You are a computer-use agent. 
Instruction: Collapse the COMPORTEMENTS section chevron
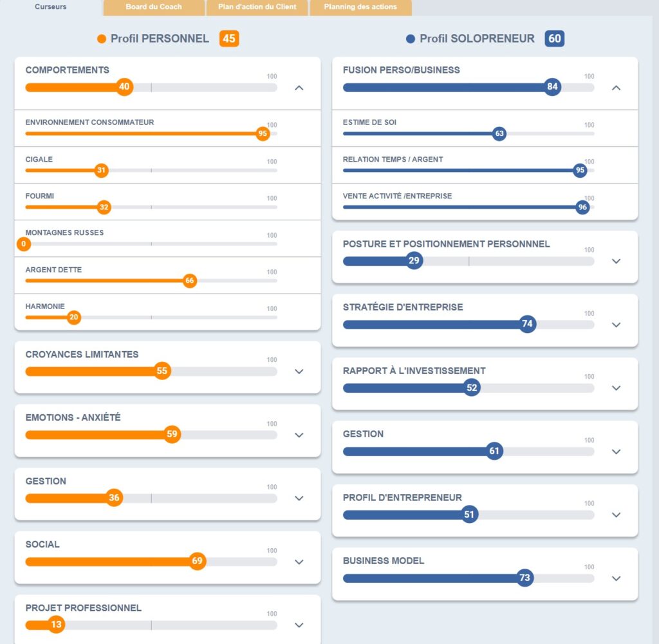coord(299,88)
